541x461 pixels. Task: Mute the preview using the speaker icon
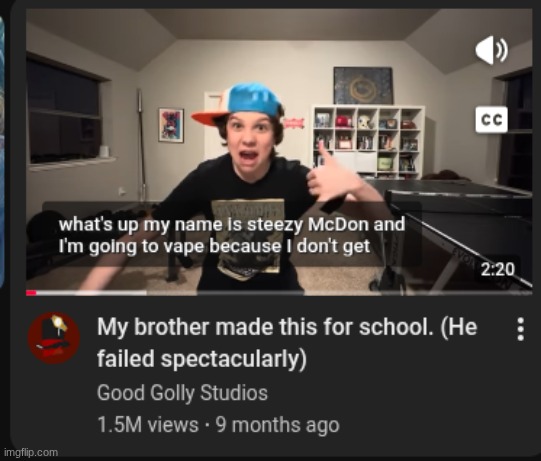(x=491, y=50)
